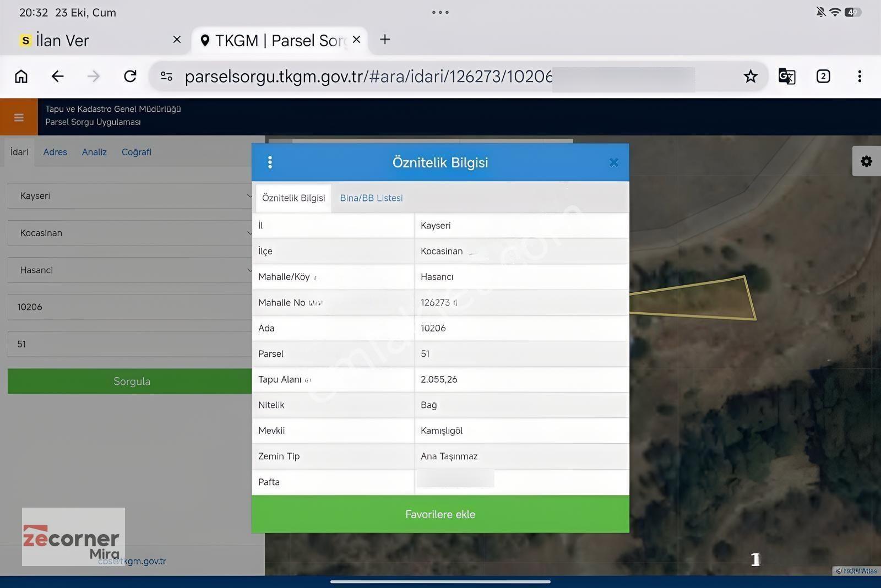Expand the Kayseri province dropdown
881x588 pixels.
tap(130, 196)
